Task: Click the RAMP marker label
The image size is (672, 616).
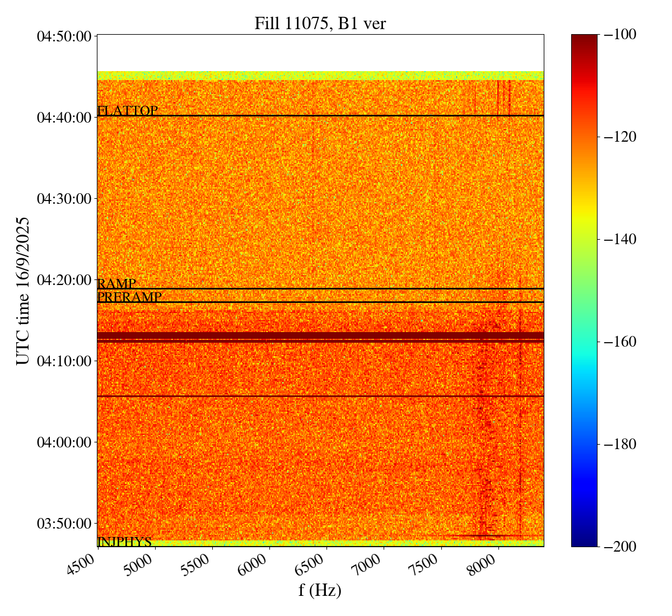Action: pos(116,284)
